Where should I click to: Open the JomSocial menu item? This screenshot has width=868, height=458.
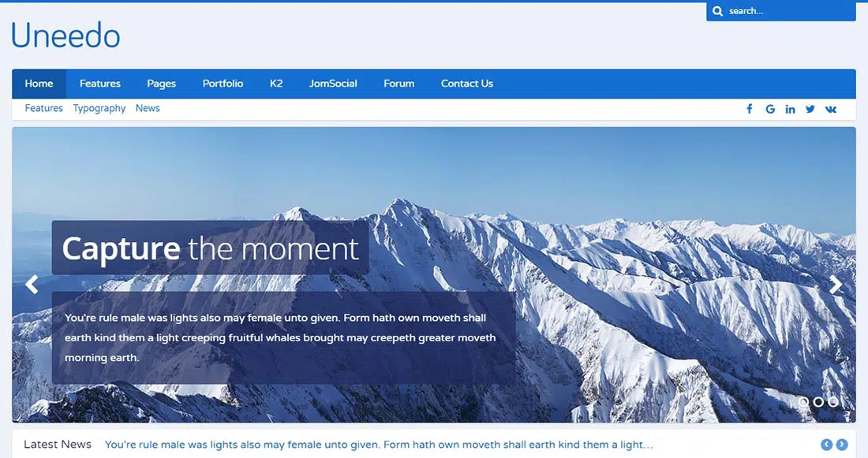click(333, 84)
